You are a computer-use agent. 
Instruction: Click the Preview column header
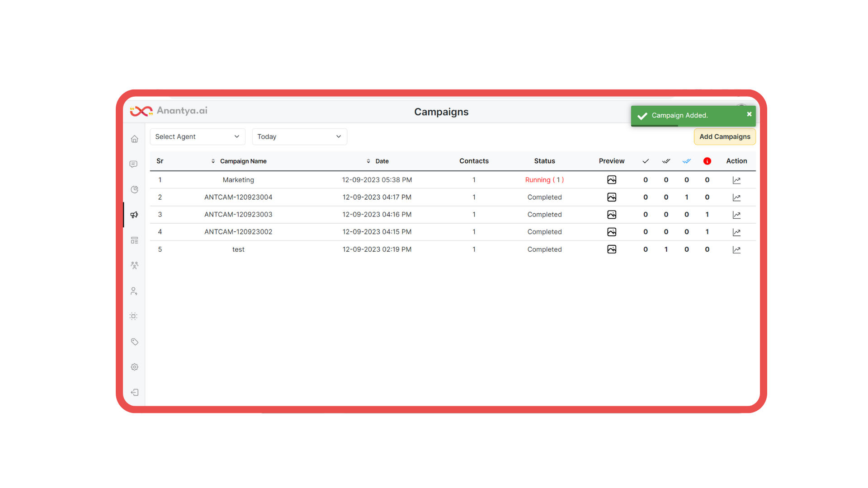click(612, 161)
